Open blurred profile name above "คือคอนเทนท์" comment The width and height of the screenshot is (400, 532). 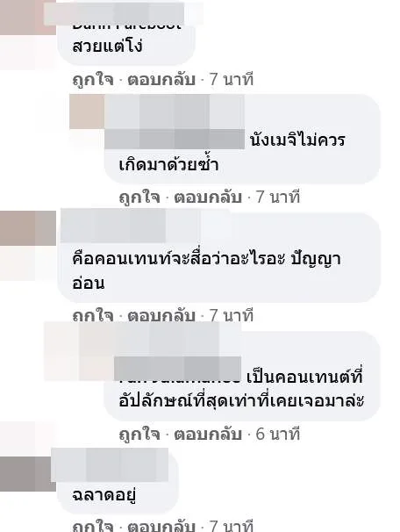click(131, 226)
